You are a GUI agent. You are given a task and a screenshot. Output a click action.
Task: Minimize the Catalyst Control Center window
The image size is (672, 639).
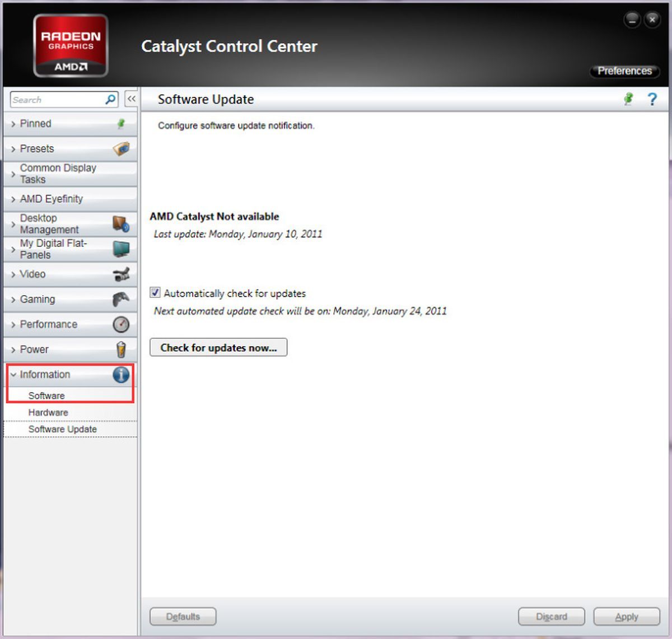(632, 20)
